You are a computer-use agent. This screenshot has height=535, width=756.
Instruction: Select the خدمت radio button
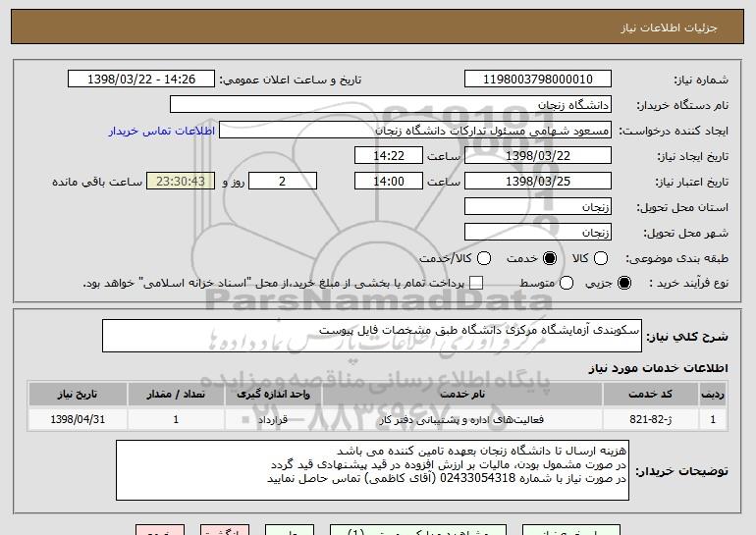(550, 259)
